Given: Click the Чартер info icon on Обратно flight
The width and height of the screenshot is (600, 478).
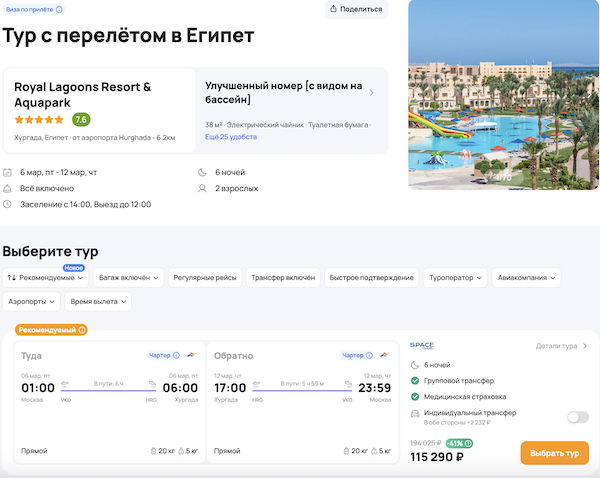Looking at the screenshot, I should pos(371,355).
